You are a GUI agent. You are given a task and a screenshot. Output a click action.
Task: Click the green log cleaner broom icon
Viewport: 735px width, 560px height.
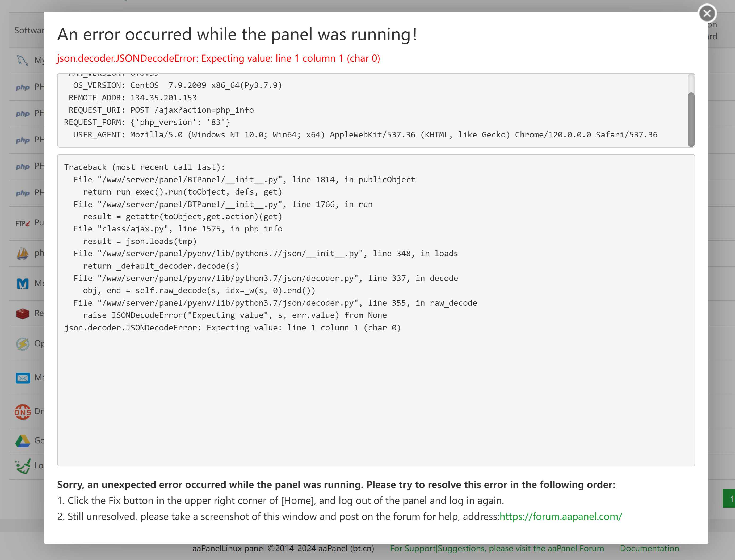(22, 466)
